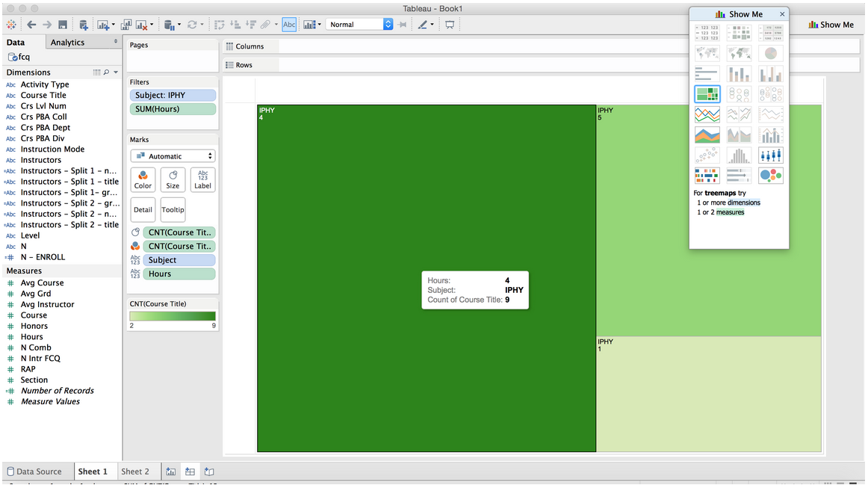Click the Add new data source icon
Image resolution: width=868 pixels, height=488 pixels.
pyautogui.click(x=84, y=25)
